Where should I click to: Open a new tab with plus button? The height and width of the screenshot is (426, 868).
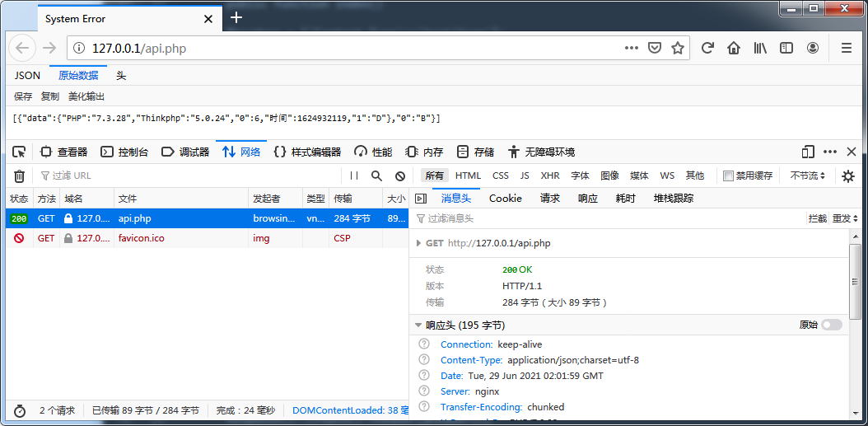tap(236, 18)
